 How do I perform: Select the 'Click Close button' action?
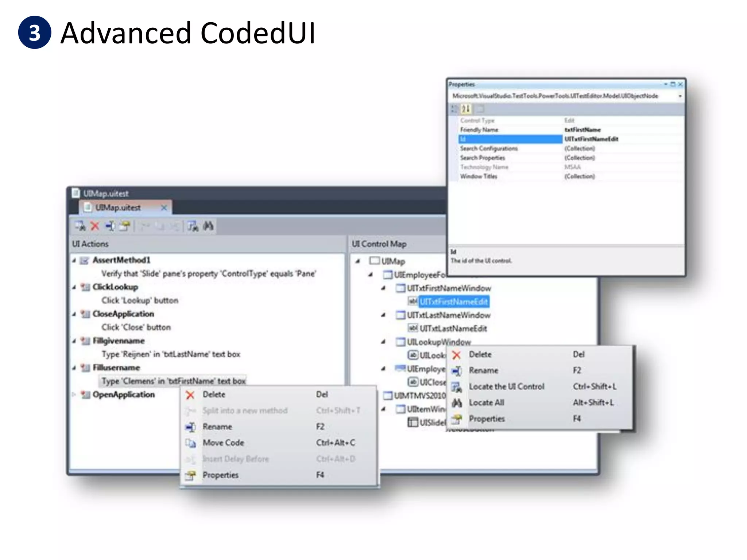136,327
